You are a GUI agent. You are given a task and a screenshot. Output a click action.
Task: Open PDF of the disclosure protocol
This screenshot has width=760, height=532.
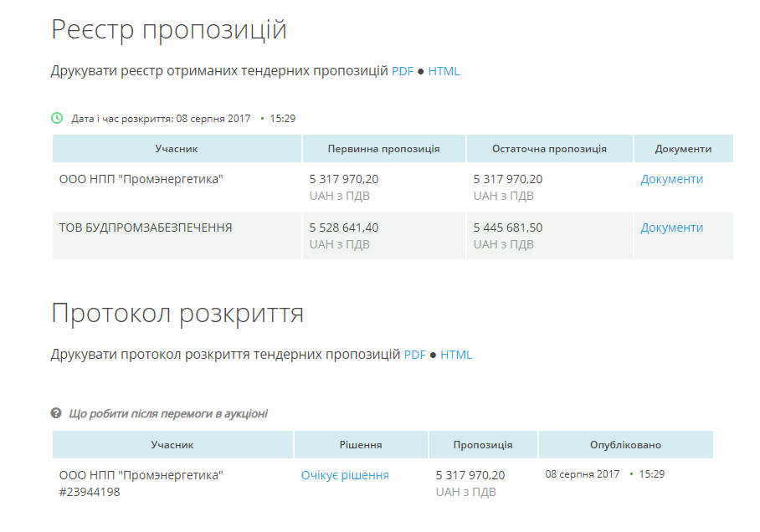(x=415, y=355)
